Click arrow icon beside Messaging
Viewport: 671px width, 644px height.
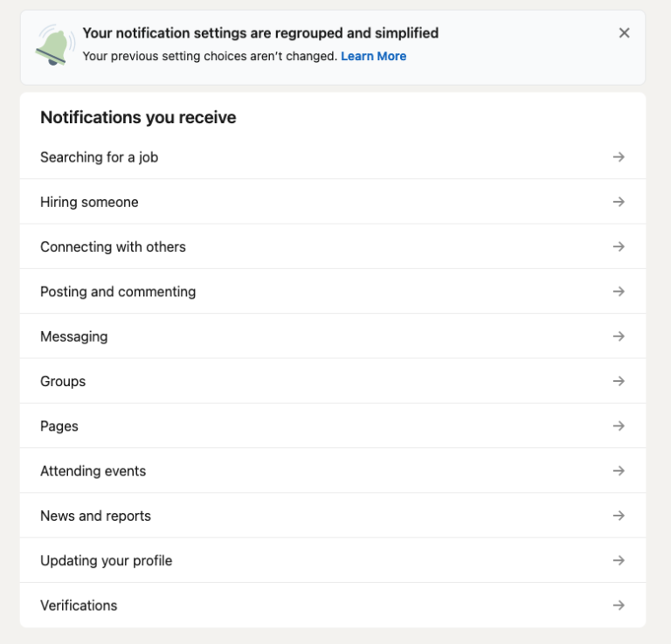(x=619, y=336)
